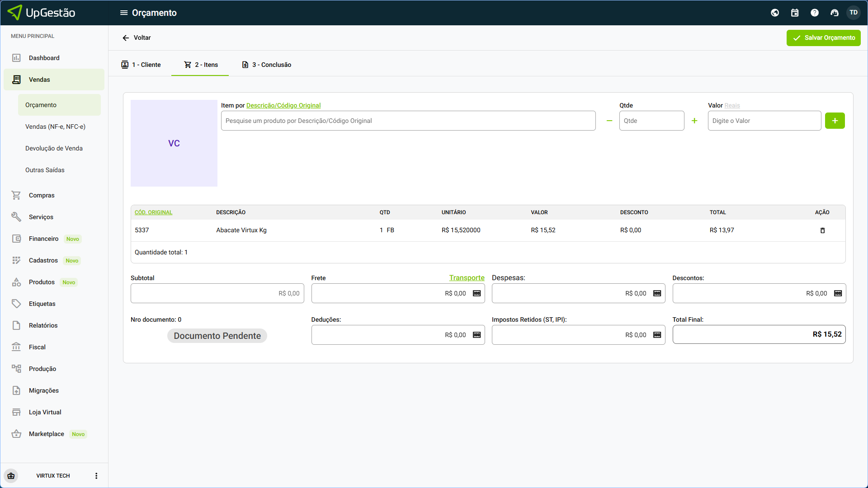The height and width of the screenshot is (488, 868).
Task: Click the Salvar Orçamento button
Action: [x=823, y=38]
